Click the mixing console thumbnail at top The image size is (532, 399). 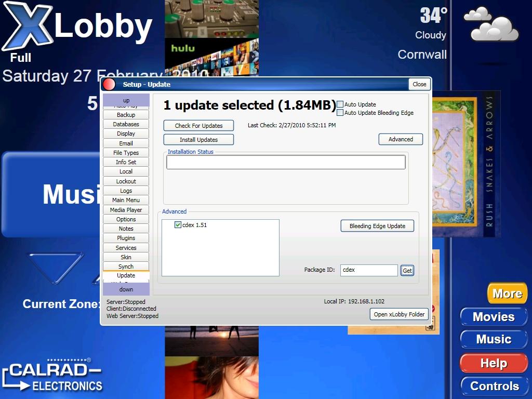(x=212, y=19)
